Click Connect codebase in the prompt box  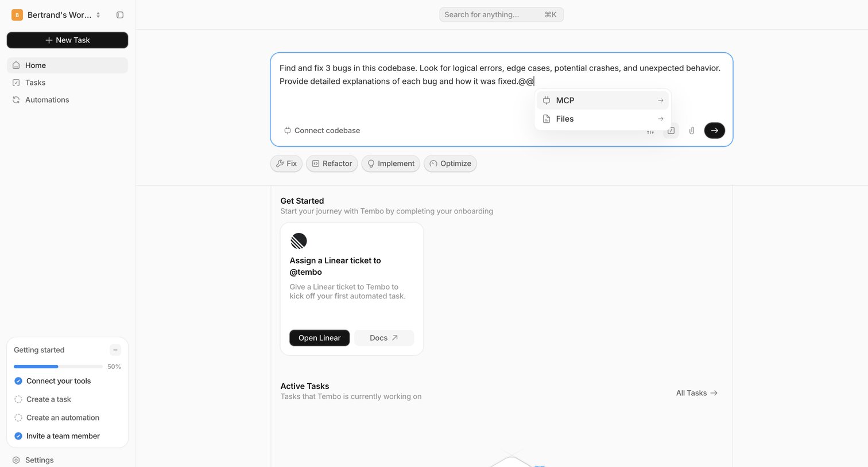(322, 131)
